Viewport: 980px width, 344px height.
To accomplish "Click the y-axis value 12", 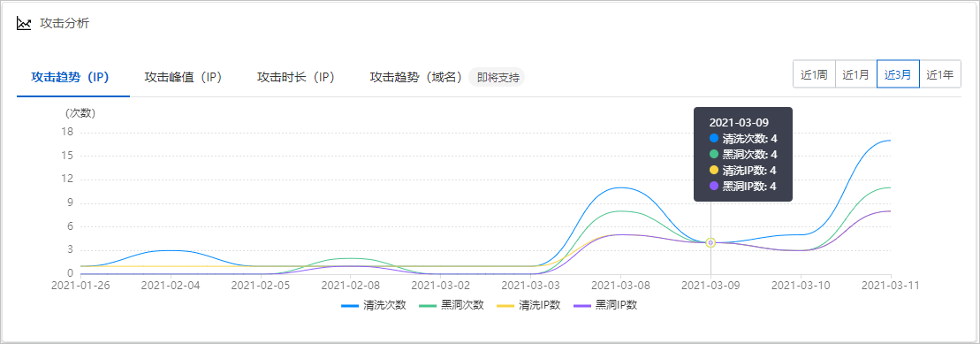I will pos(67,179).
